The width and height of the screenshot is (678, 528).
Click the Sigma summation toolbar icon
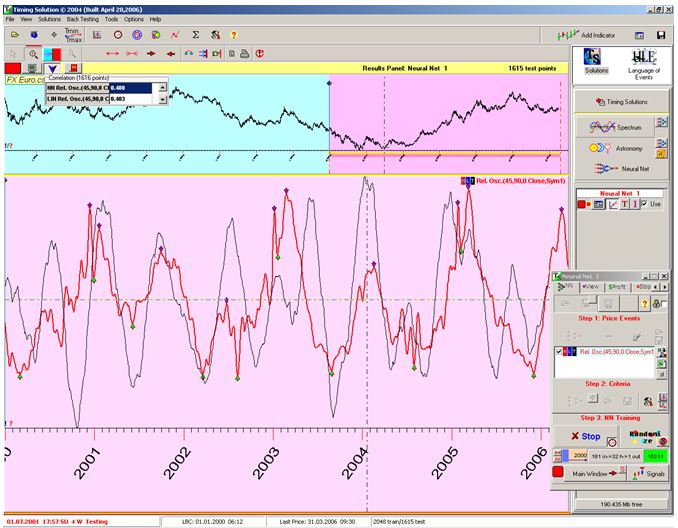(195, 35)
